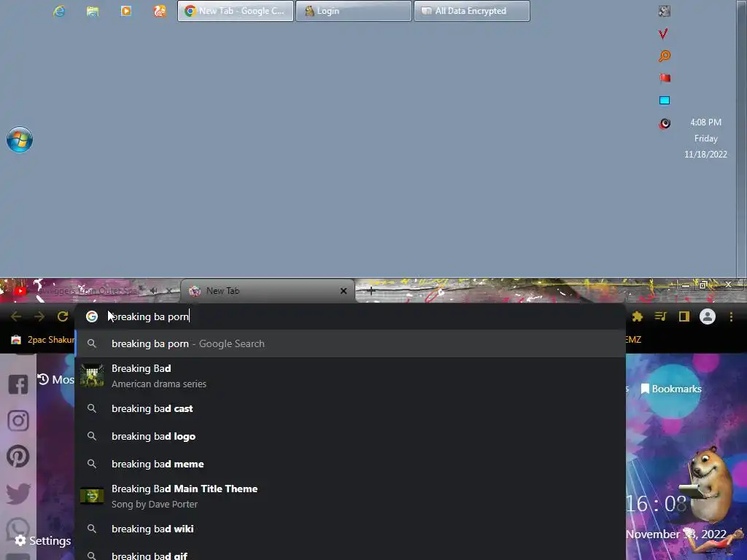The image size is (747, 560).
Task: Open the 2pac Shakur bookmark
Action: (x=43, y=340)
